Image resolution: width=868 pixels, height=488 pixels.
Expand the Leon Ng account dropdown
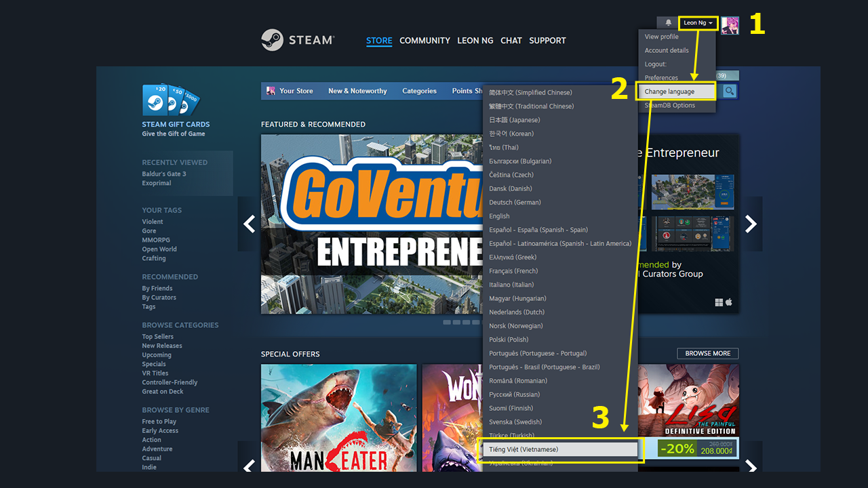698,23
